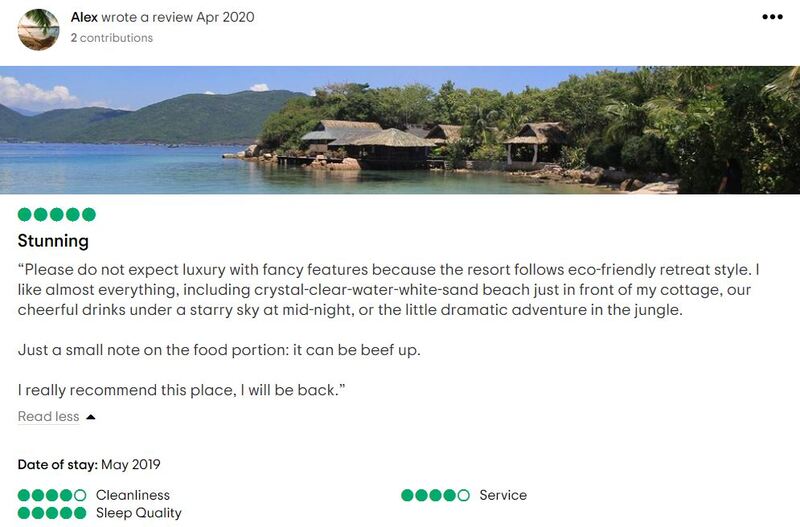The width and height of the screenshot is (800, 527).
Task: Click the 'wrote a review Apr 2020' text
Action: (178, 17)
